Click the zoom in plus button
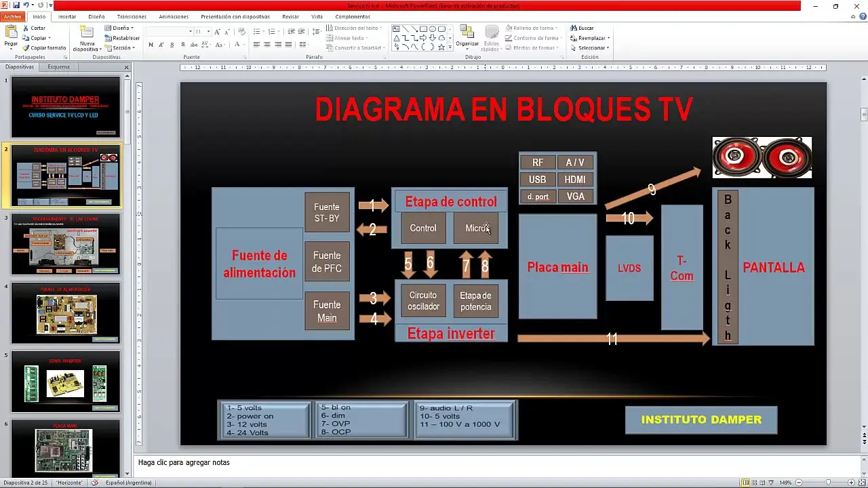 point(852,483)
